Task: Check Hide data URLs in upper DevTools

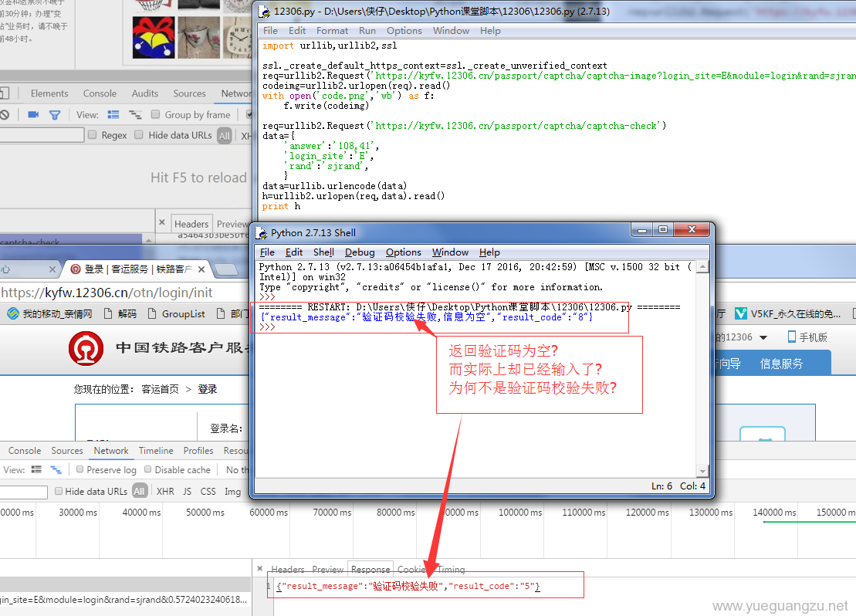Action: click(139, 134)
